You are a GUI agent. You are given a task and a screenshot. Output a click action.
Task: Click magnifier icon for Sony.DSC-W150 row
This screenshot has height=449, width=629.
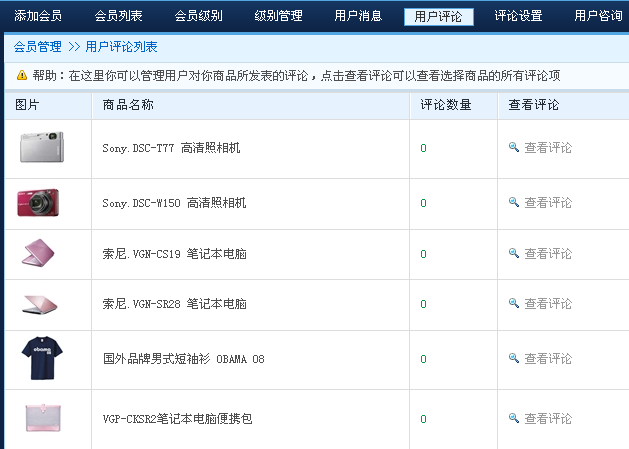513,202
